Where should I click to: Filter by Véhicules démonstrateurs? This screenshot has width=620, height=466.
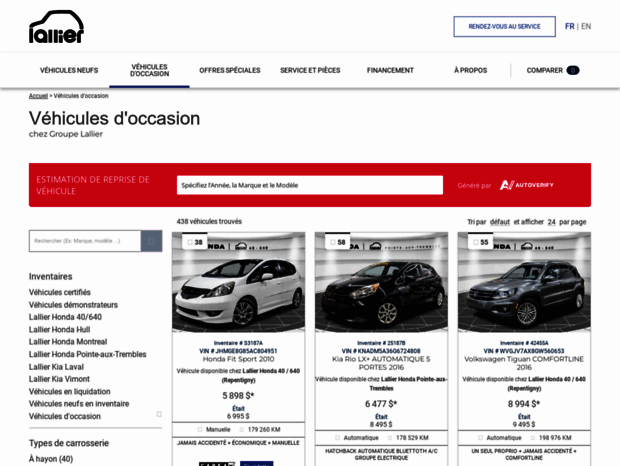(x=73, y=305)
